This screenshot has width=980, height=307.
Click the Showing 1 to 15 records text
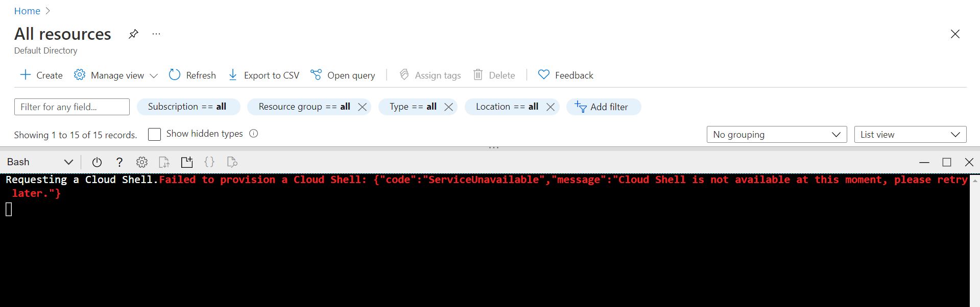(x=76, y=135)
